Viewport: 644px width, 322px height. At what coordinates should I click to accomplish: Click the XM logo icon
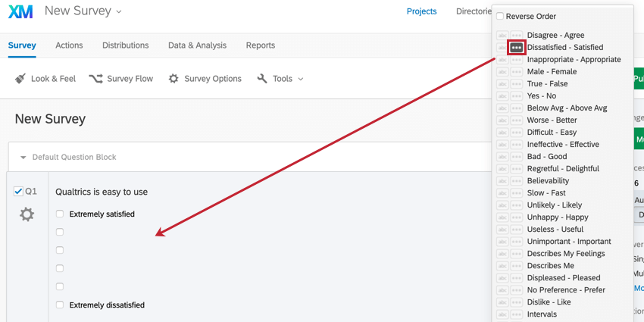click(20, 11)
